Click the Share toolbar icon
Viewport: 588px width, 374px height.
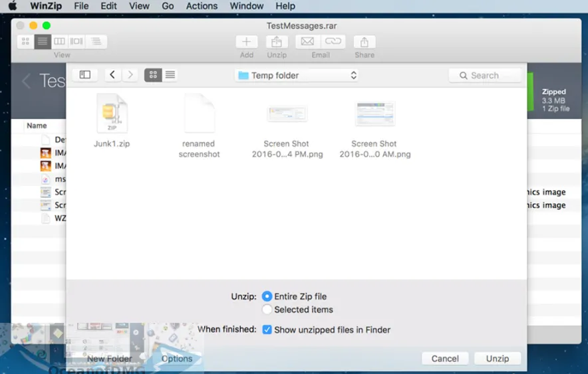364,42
